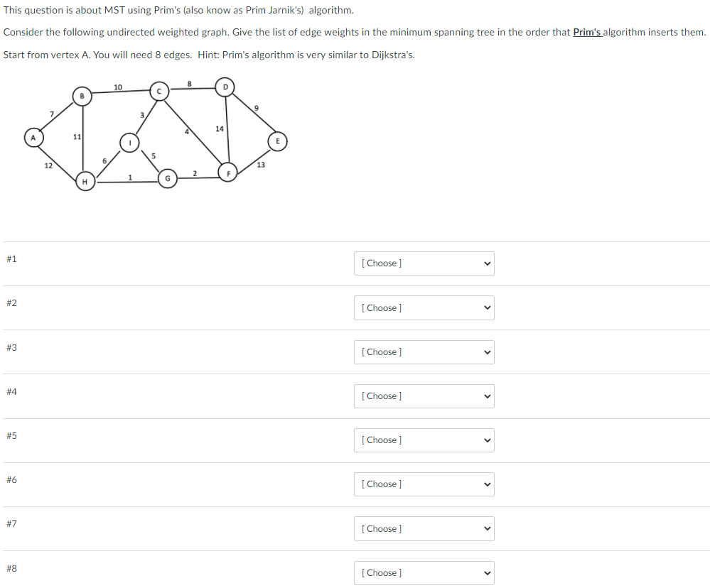Click vertex C in the graph
Image resolution: width=710 pixels, height=588 pixels.
tap(158, 90)
